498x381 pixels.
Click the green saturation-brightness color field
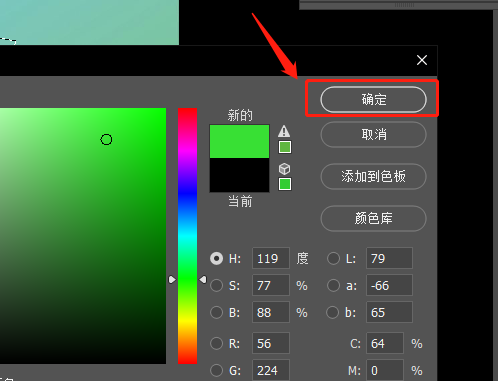click(83, 236)
